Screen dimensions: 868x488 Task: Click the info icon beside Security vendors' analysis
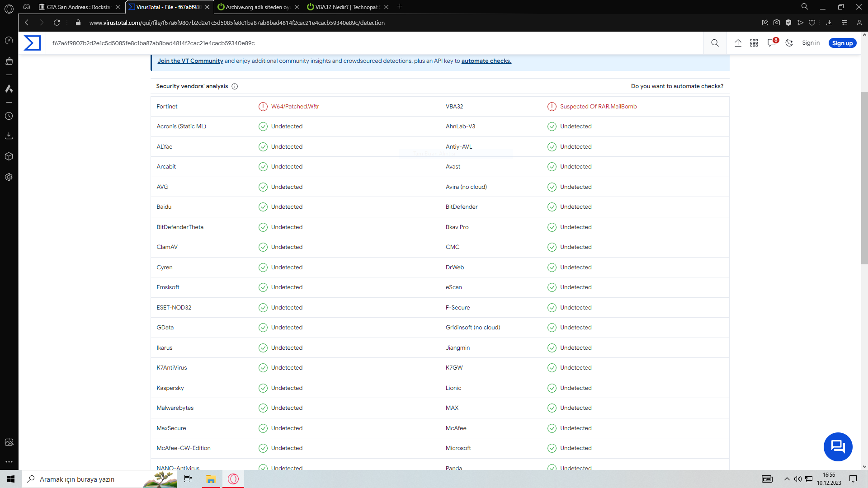tap(235, 86)
